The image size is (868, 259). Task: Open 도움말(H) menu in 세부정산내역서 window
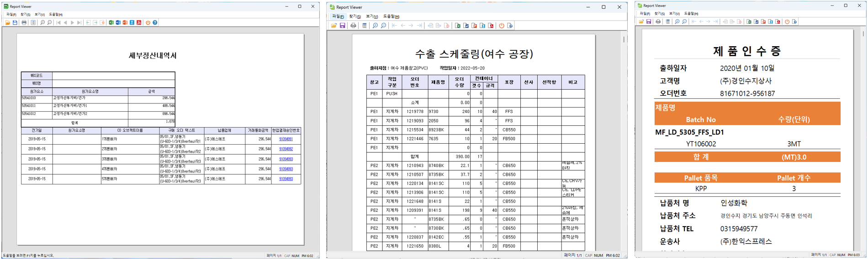click(56, 15)
